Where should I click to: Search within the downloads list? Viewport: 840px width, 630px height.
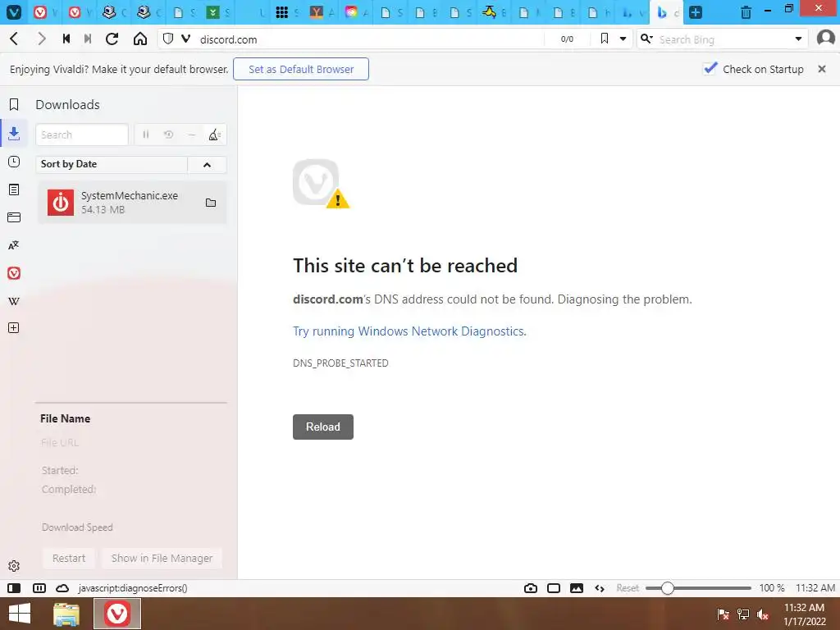click(x=82, y=135)
